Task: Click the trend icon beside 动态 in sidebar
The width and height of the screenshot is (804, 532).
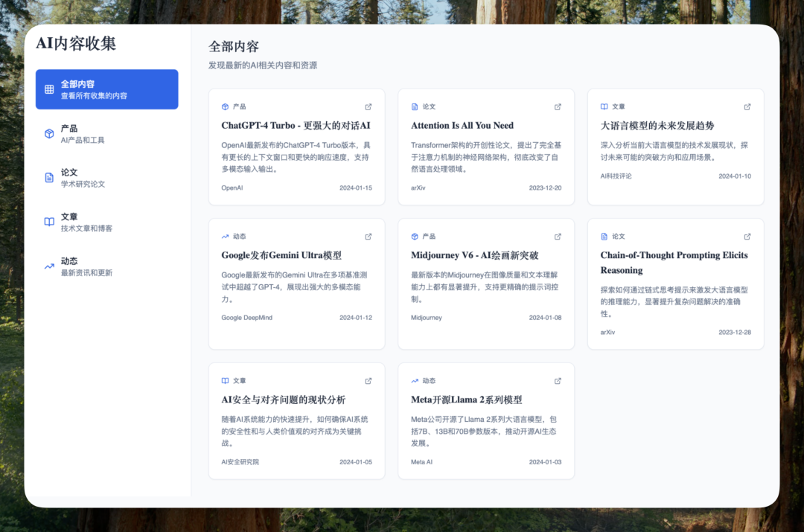Action: [49, 266]
